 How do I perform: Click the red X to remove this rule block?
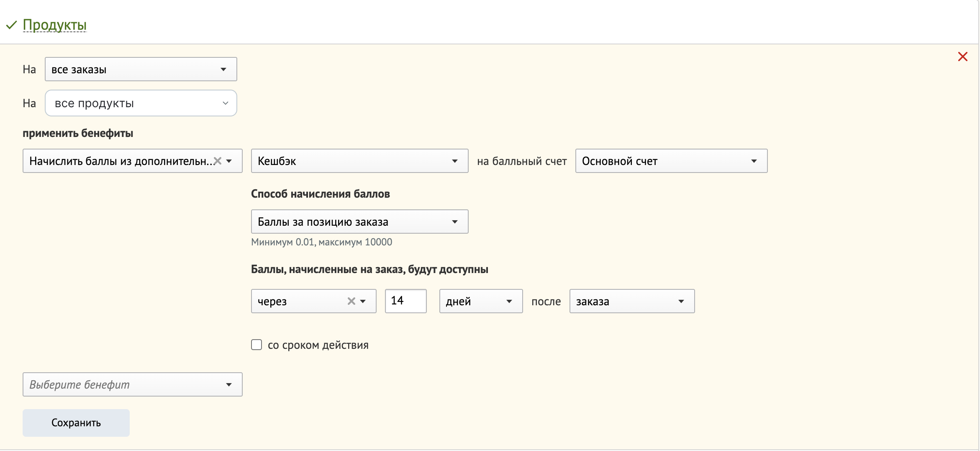(x=963, y=56)
